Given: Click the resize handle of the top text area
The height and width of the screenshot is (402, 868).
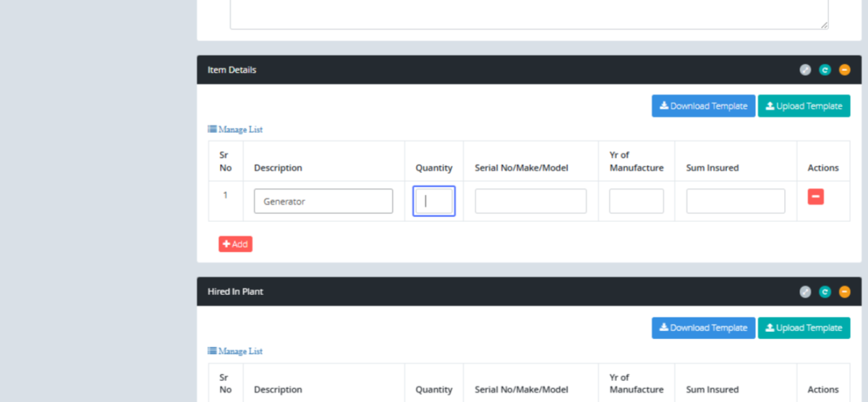Looking at the screenshot, I should click(x=824, y=25).
